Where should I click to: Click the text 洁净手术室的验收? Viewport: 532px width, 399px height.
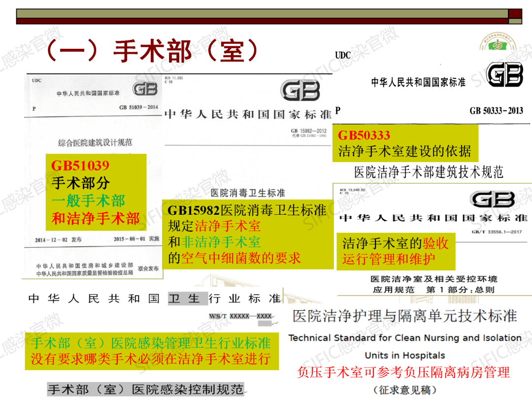tap(395, 243)
